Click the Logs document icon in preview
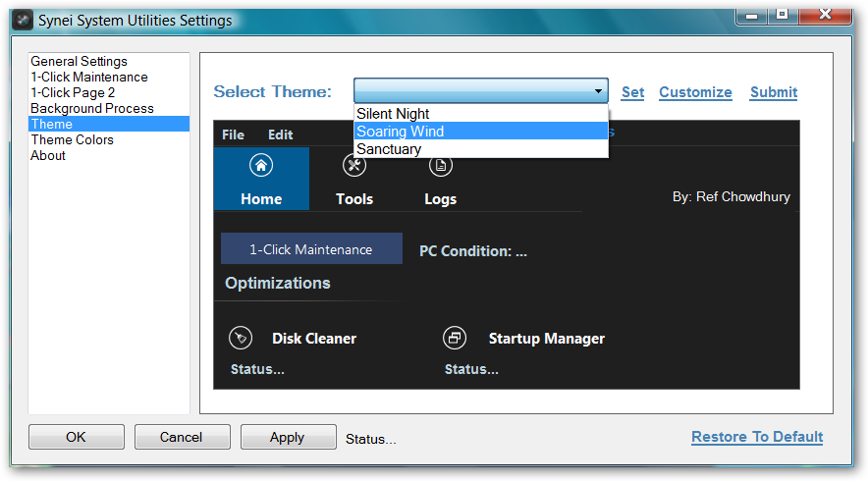 (x=441, y=166)
